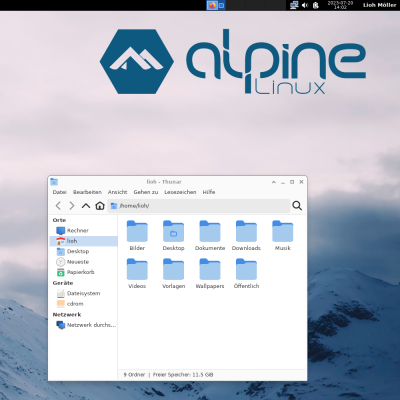The image size is (400, 400).
Task: Select Neueste in the sidebar
Action: [x=84, y=262]
